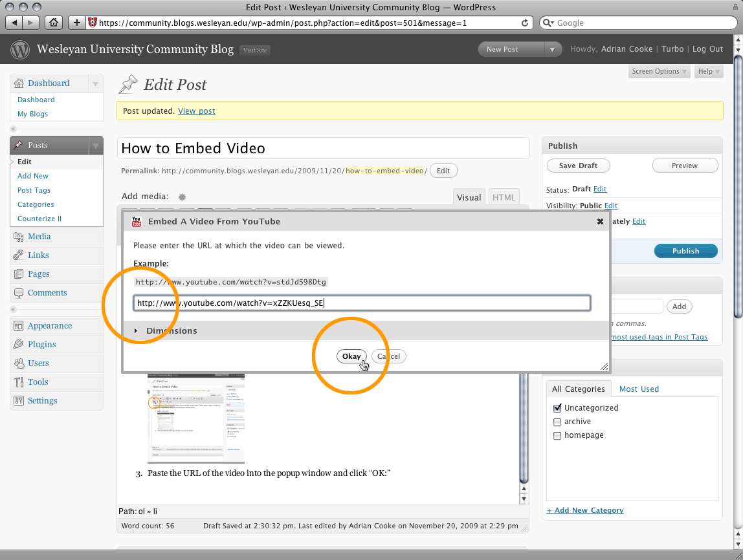
Task: Click the Preview button
Action: 685,166
